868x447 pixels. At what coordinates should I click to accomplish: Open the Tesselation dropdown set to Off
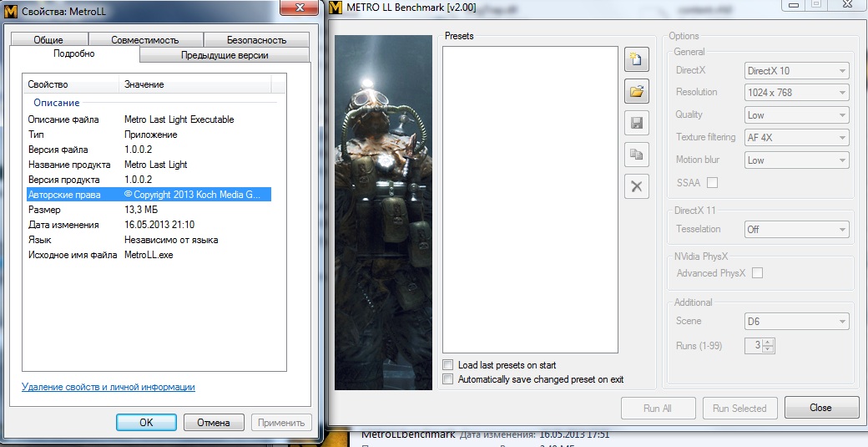click(x=796, y=229)
